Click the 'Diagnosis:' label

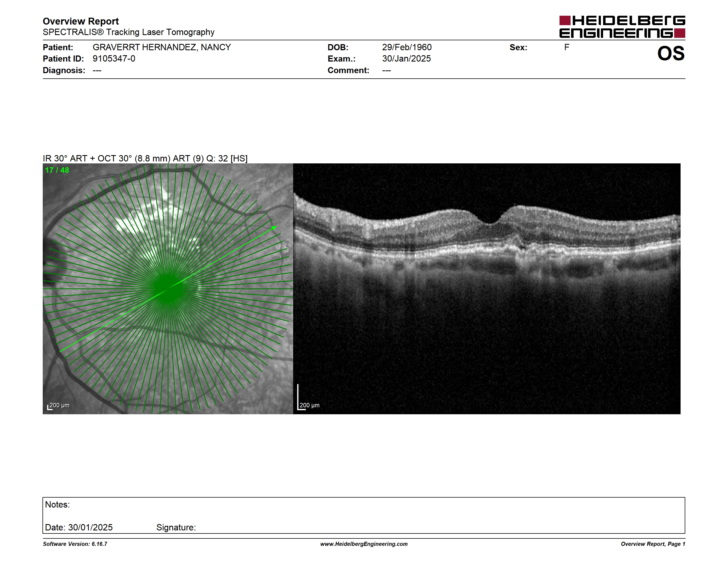(64, 70)
